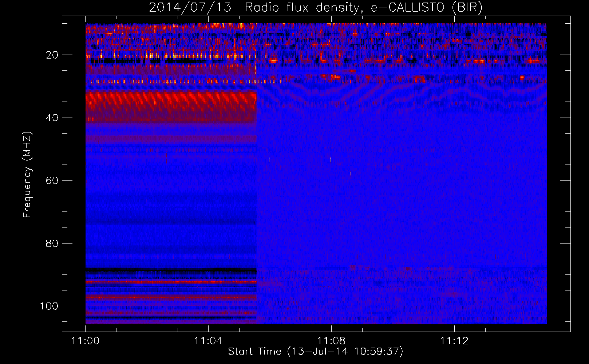Click the 20 MHz frequency tick label
The width and height of the screenshot is (589, 364).
click(x=52, y=55)
